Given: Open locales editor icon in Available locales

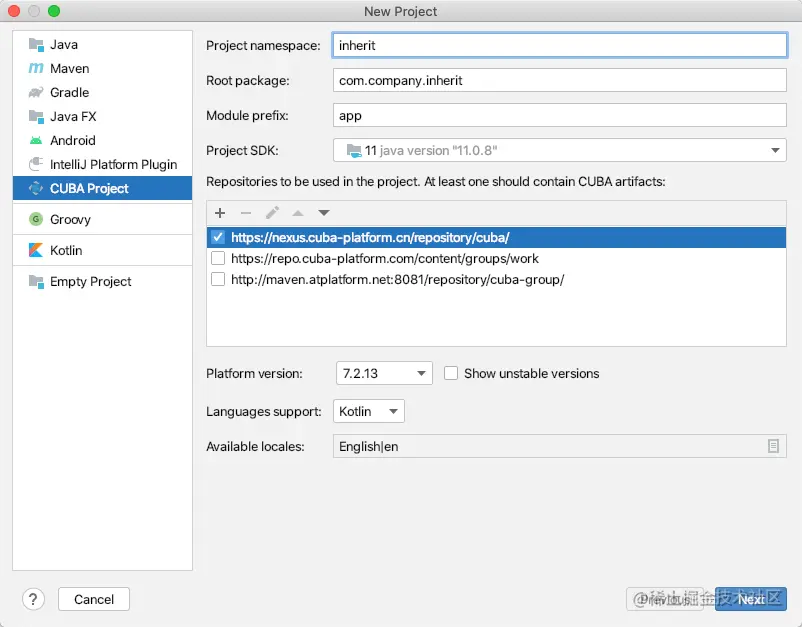Looking at the screenshot, I should [x=773, y=446].
